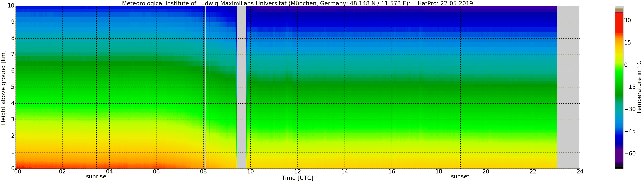Viewport: 644px width, 182px height.
Task: Click the dotted sunset line in the plot
Action: pos(460,88)
